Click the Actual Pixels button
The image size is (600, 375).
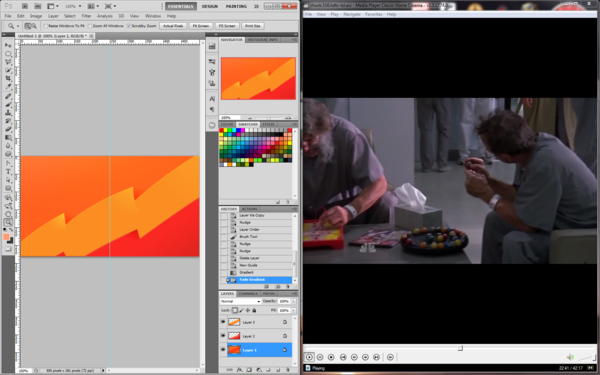click(173, 26)
